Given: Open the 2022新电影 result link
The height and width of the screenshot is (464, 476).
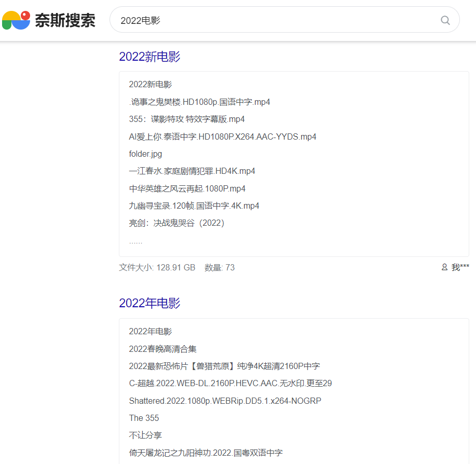Looking at the screenshot, I should pyautogui.click(x=149, y=57).
